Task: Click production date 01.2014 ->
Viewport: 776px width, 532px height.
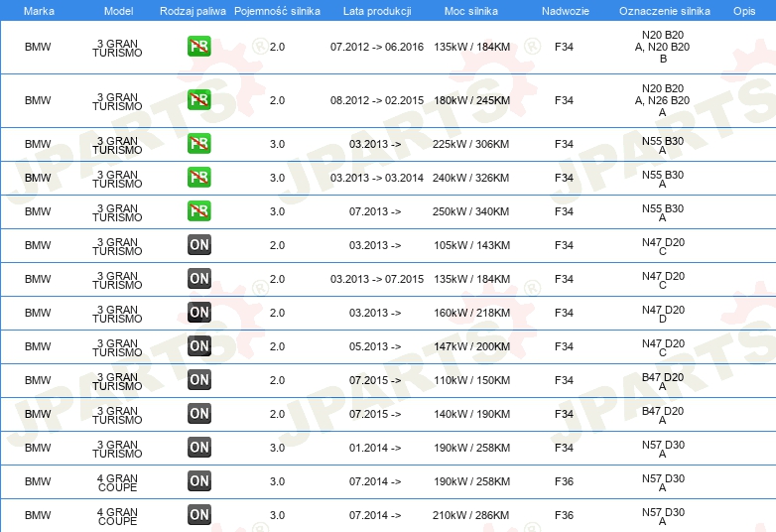Action: [x=375, y=448]
